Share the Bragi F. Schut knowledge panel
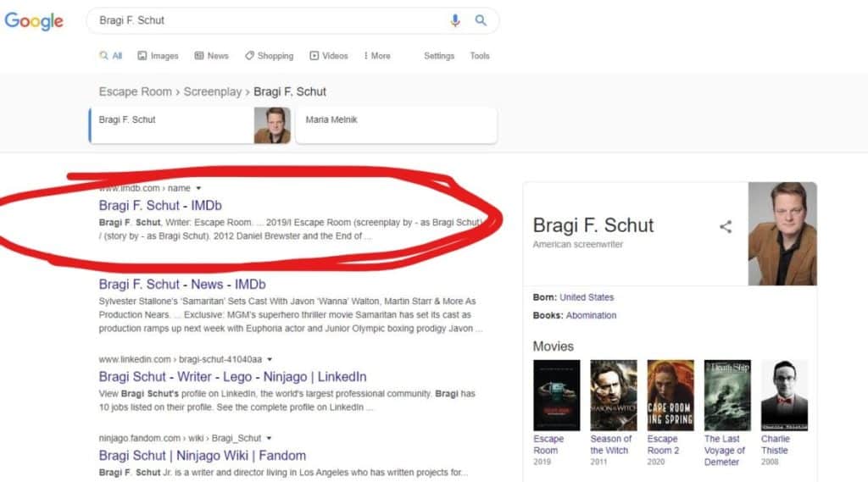868x482 pixels. pyautogui.click(x=725, y=226)
